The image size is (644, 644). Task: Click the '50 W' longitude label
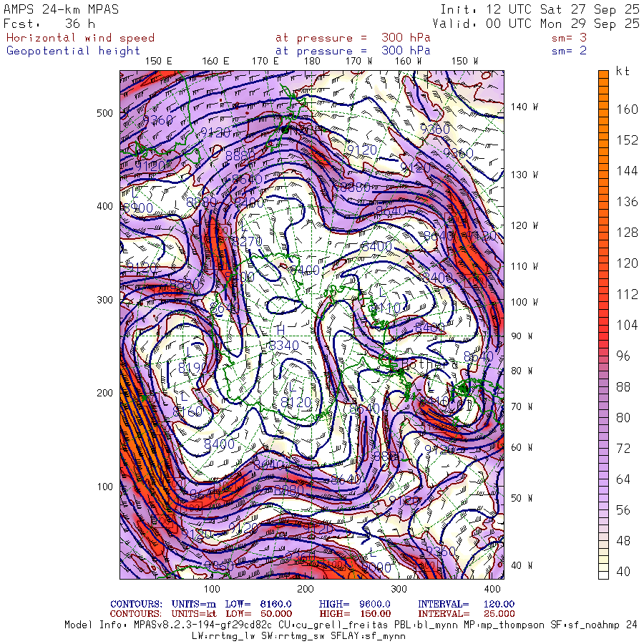tap(522, 498)
